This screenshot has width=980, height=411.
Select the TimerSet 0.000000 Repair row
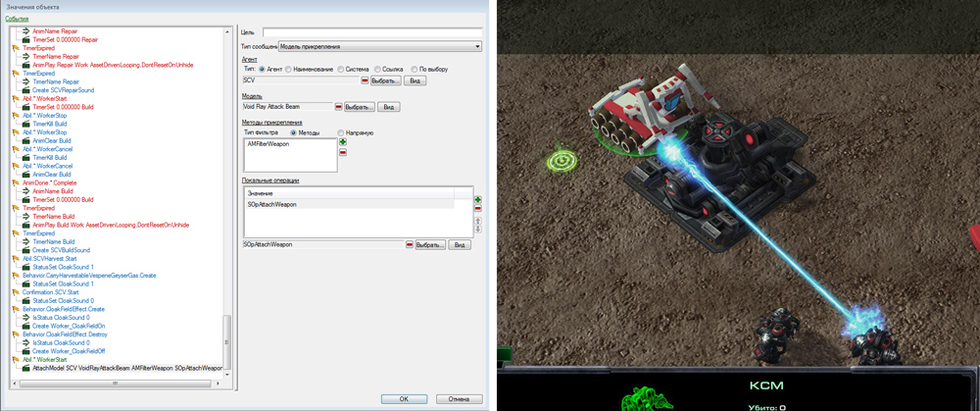[65, 39]
